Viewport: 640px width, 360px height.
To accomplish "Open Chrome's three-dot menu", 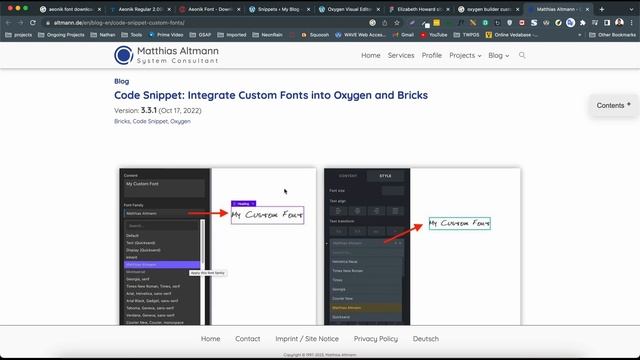I will (631, 23).
